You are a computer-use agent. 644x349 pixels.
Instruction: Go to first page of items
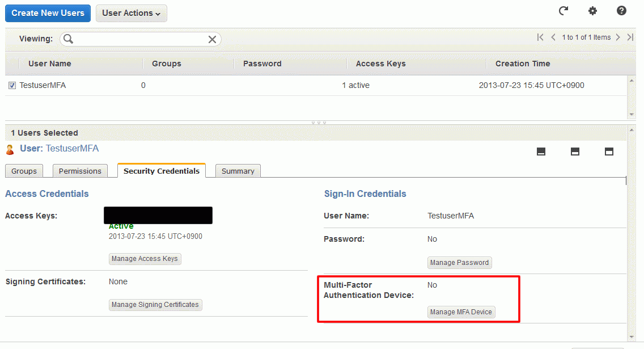[540, 37]
